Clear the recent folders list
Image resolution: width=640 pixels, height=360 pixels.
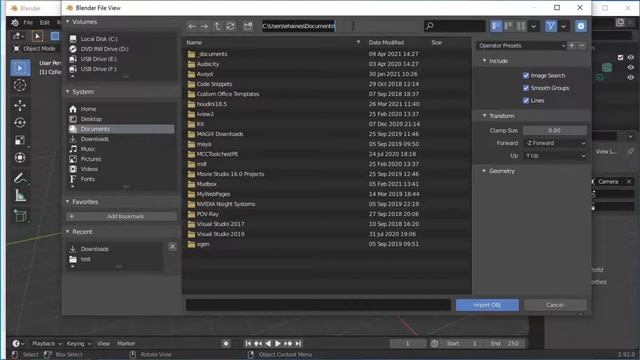tap(172, 247)
